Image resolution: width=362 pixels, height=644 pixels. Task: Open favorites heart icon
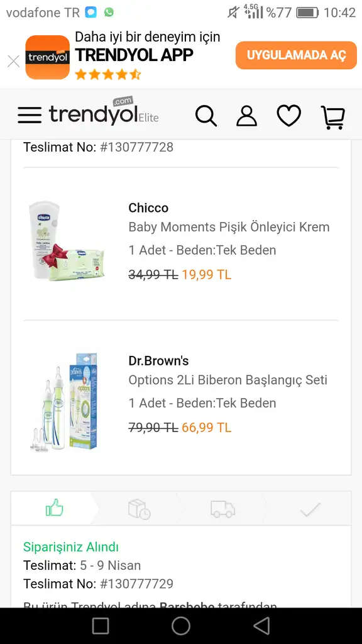289,116
